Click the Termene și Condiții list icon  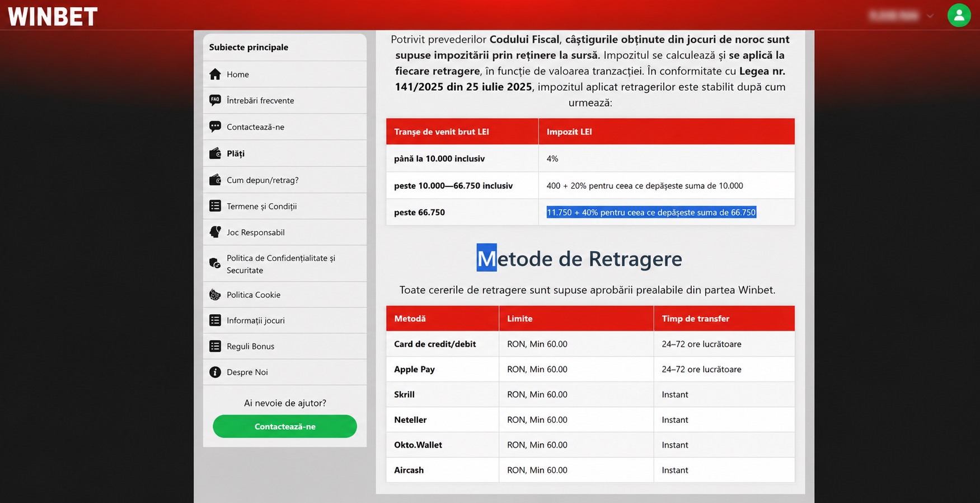tap(215, 206)
